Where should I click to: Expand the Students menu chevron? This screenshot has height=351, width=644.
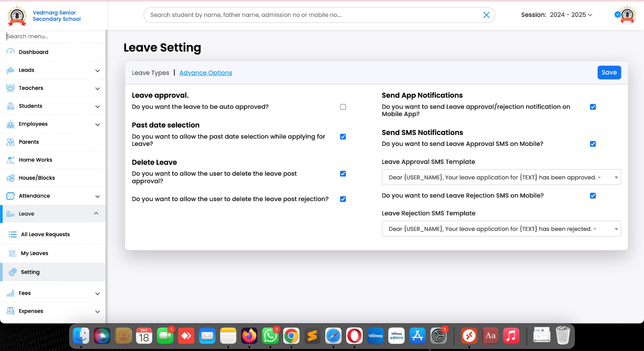click(97, 106)
